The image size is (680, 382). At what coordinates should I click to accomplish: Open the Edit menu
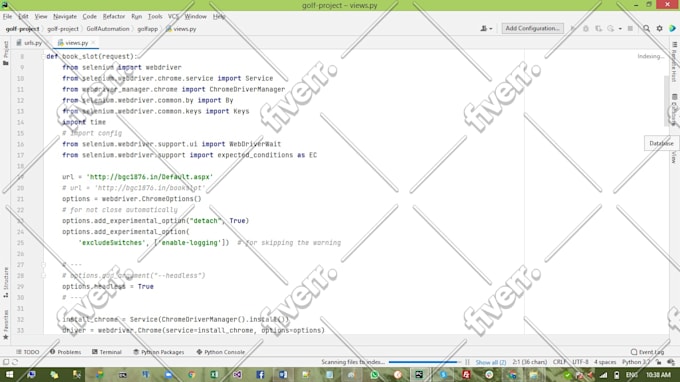23,16
